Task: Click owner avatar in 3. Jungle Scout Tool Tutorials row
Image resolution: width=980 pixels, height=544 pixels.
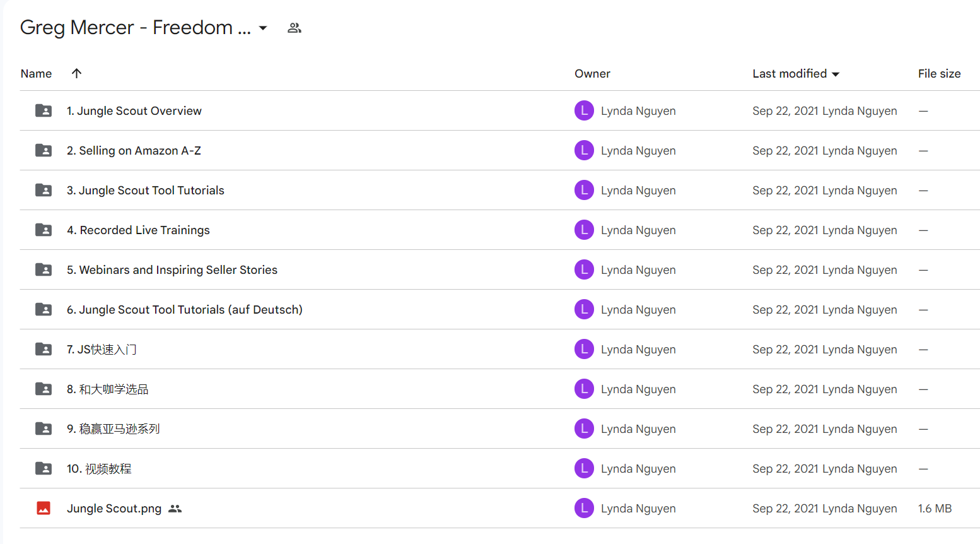Action: point(584,190)
